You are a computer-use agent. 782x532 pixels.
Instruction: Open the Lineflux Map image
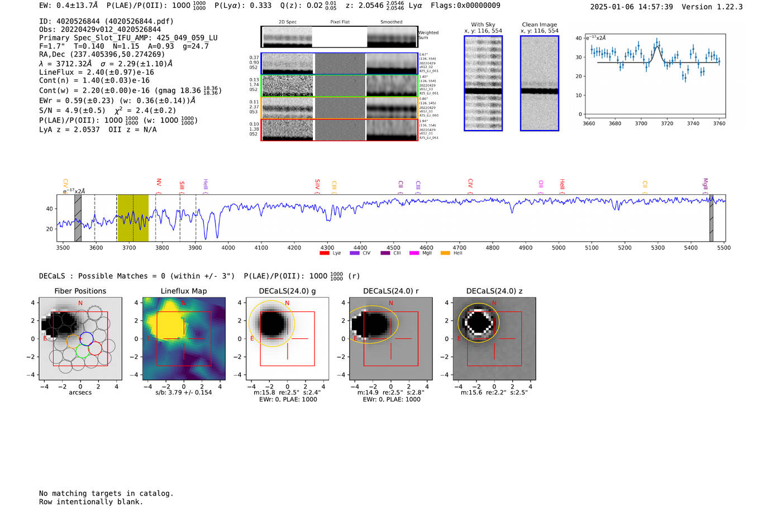(x=184, y=338)
